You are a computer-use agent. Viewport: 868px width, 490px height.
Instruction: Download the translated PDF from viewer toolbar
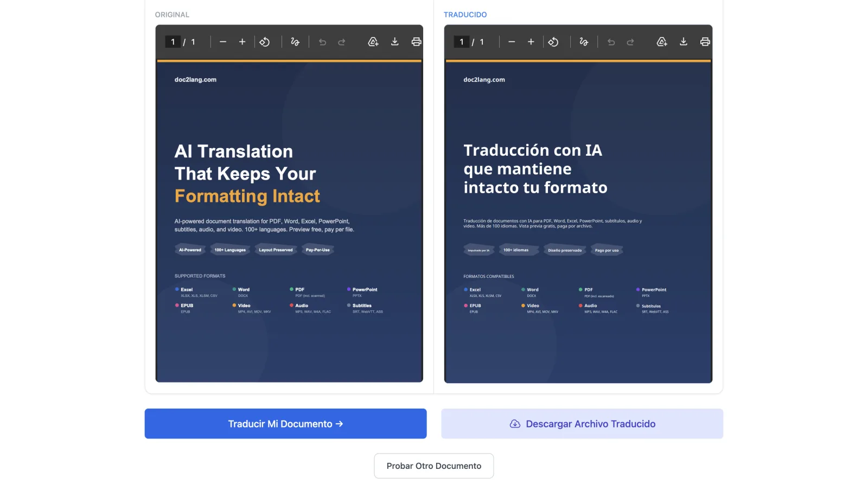click(x=684, y=42)
